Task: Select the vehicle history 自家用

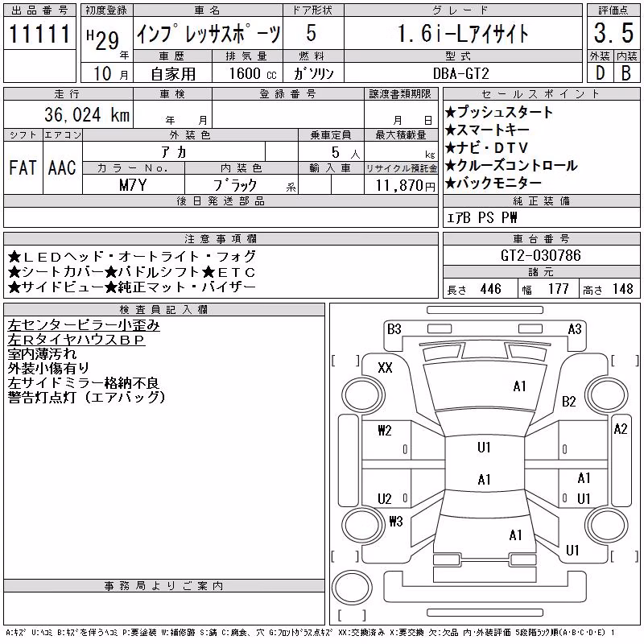Action: click(173, 74)
